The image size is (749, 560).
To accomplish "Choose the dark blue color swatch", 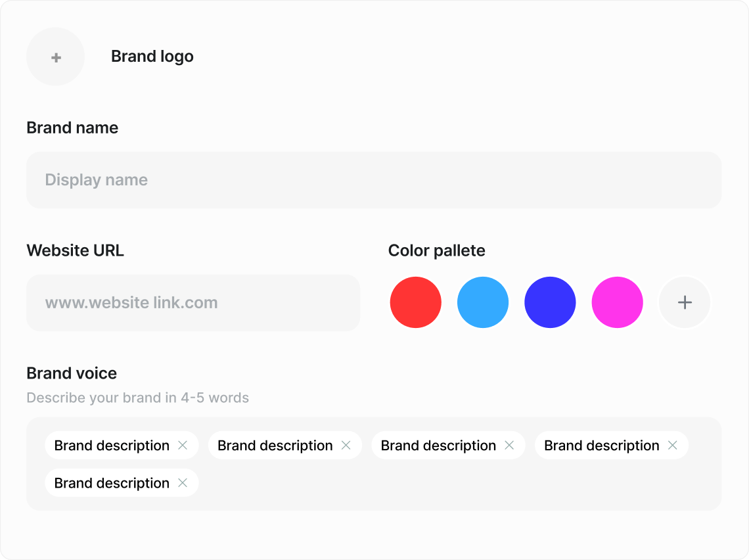I will 550,302.
